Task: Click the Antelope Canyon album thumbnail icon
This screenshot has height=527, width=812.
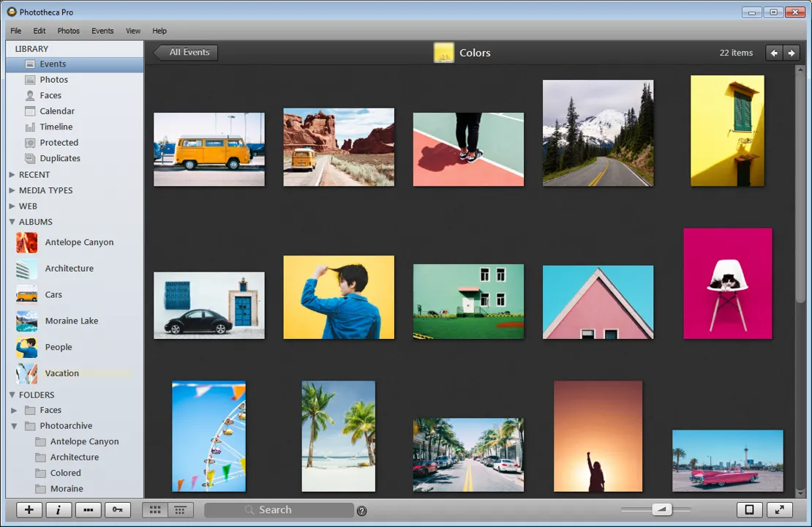Action: (26, 242)
